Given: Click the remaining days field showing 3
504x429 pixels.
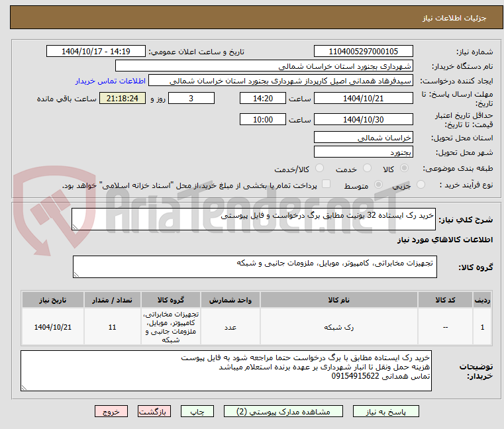Looking at the screenshot, I should coord(191,99).
